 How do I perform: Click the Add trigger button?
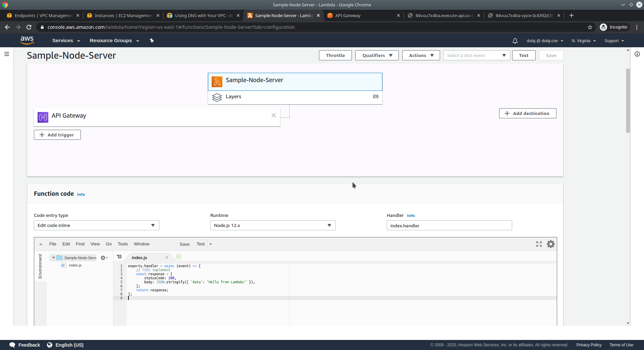(x=57, y=134)
